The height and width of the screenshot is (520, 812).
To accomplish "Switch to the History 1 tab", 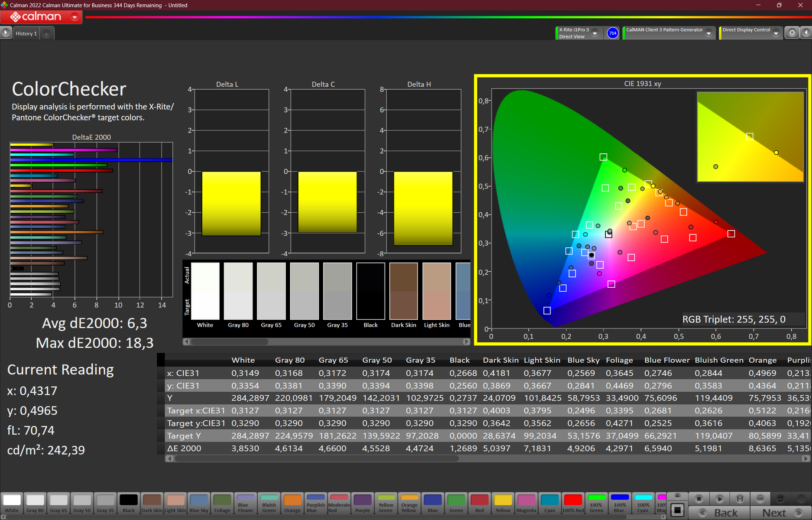I will [26, 33].
